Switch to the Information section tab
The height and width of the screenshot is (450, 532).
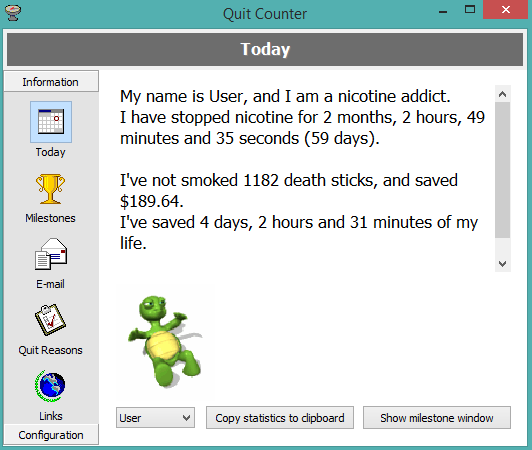(x=51, y=81)
